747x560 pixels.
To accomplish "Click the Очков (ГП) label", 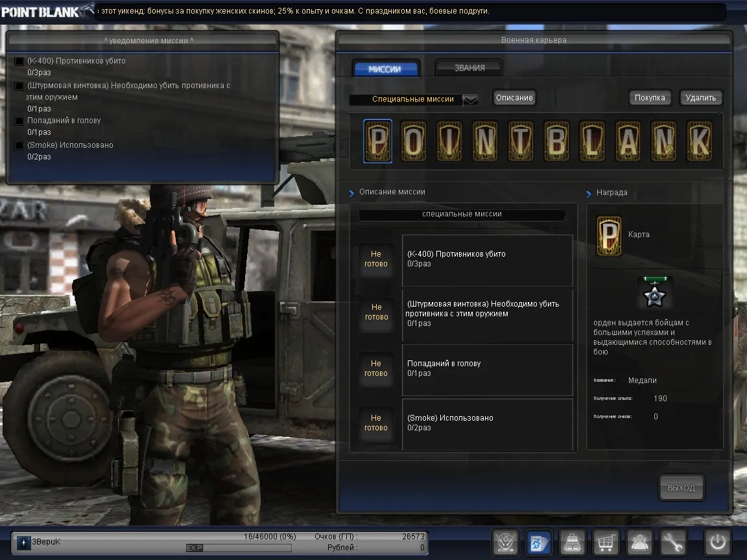I will tap(337, 537).
